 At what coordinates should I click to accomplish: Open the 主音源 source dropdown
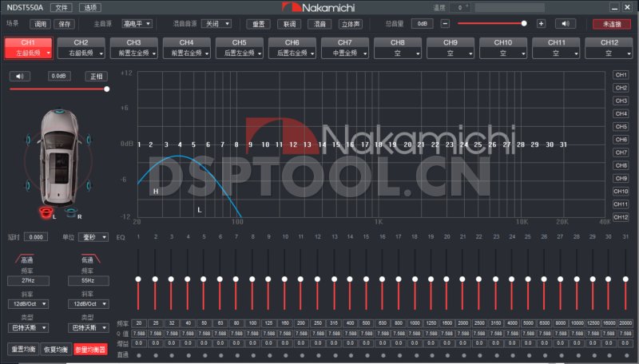(x=137, y=24)
